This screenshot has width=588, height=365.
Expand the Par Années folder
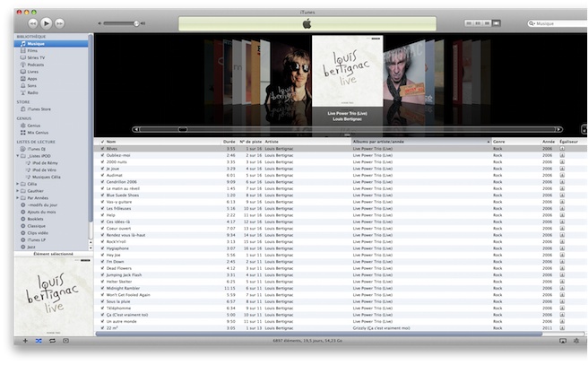click(x=17, y=197)
